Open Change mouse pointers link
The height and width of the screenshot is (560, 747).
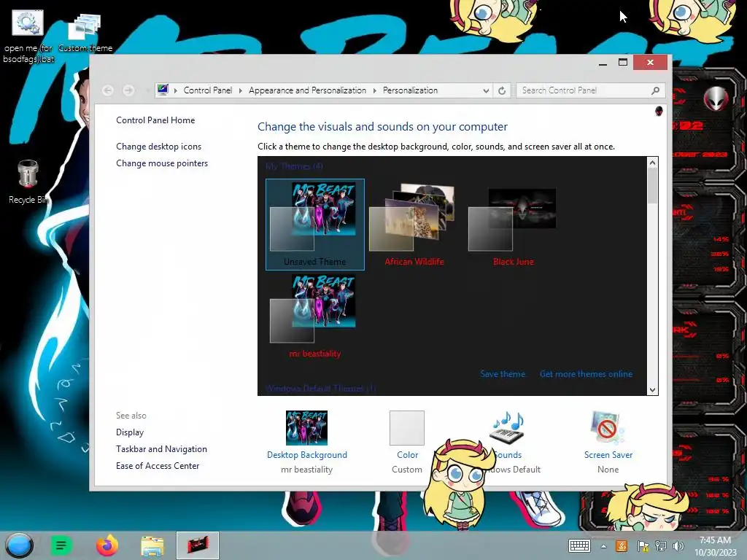click(x=162, y=163)
